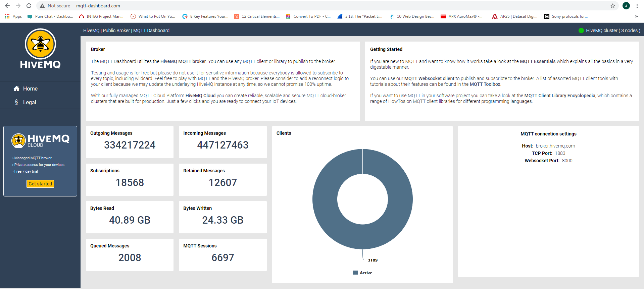This screenshot has height=289, width=644.
Task: Open the AP25 Datasat Digi bookmark
Action: tap(515, 16)
